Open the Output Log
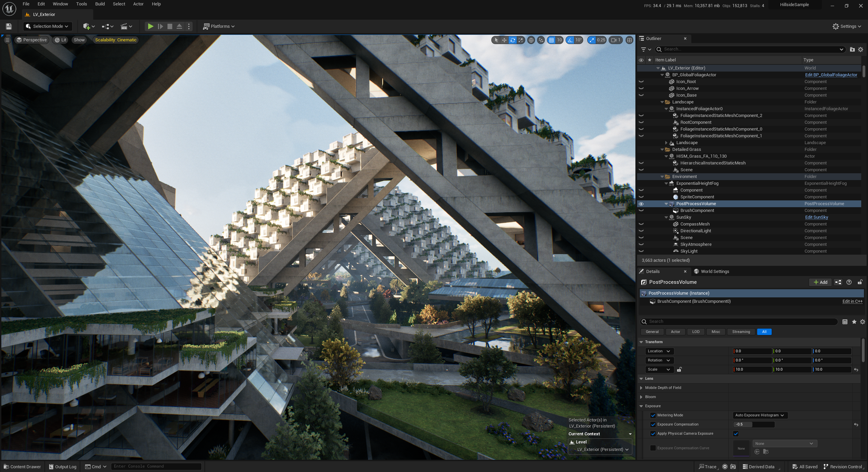 (62, 466)
